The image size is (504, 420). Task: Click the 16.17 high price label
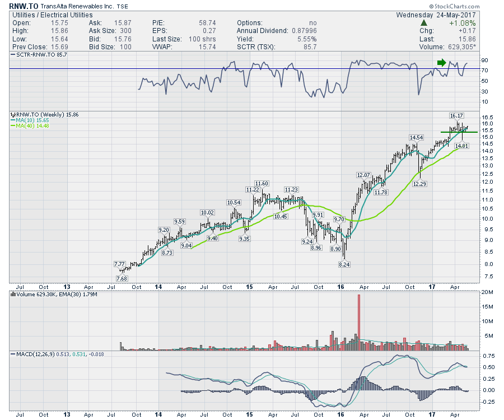coord(456,116)
